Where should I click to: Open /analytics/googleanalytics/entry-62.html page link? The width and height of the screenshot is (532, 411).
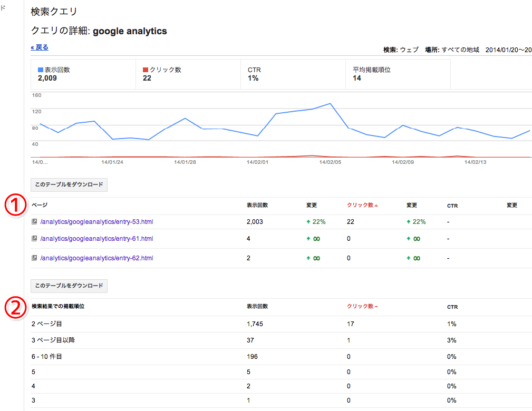pos(96,258)
